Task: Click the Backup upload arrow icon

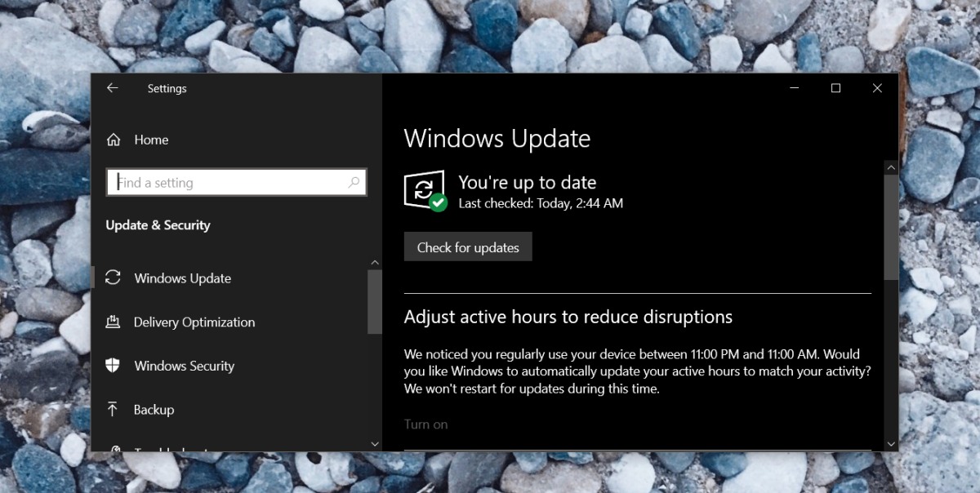Action: click(x=114, y=409)
